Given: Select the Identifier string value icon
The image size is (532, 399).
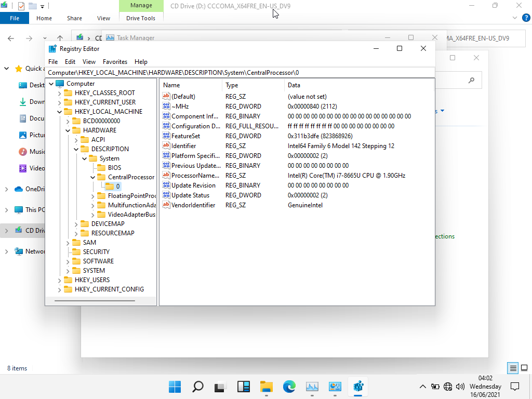Looking at the screenshot, I should [166, 145].
